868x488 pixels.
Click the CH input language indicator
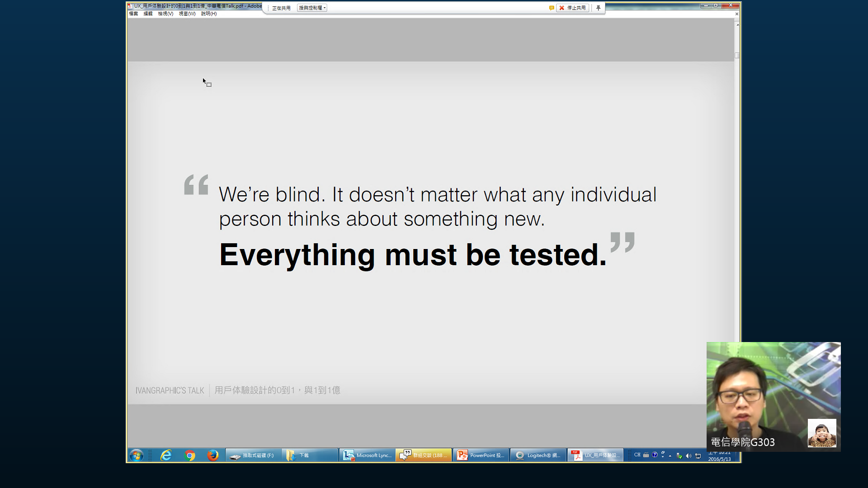637,455
